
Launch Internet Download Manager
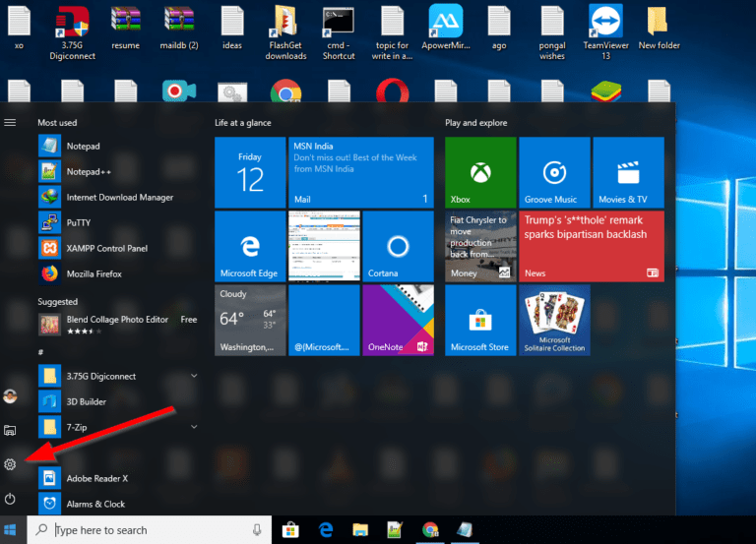click(x=118, y=197)
